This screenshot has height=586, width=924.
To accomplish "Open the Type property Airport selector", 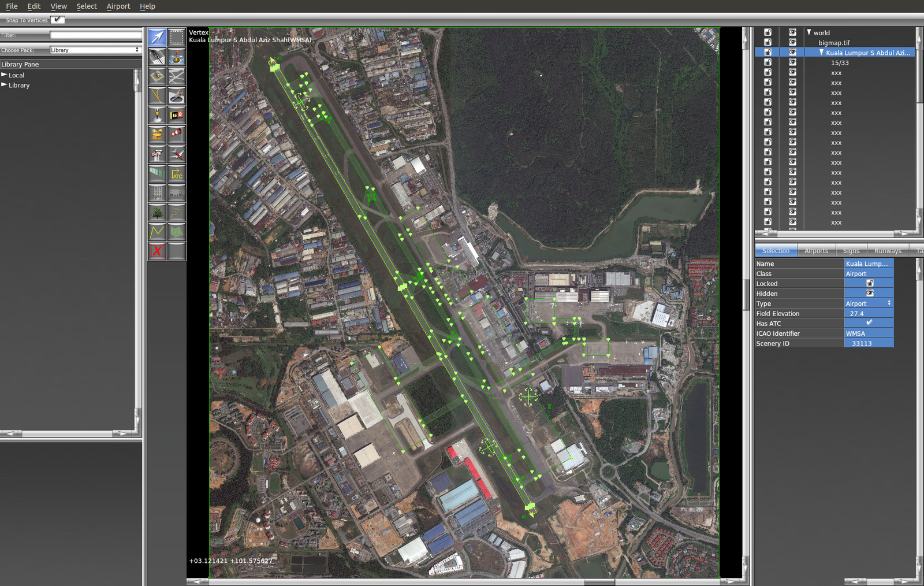I will click(x=868, y=303).
